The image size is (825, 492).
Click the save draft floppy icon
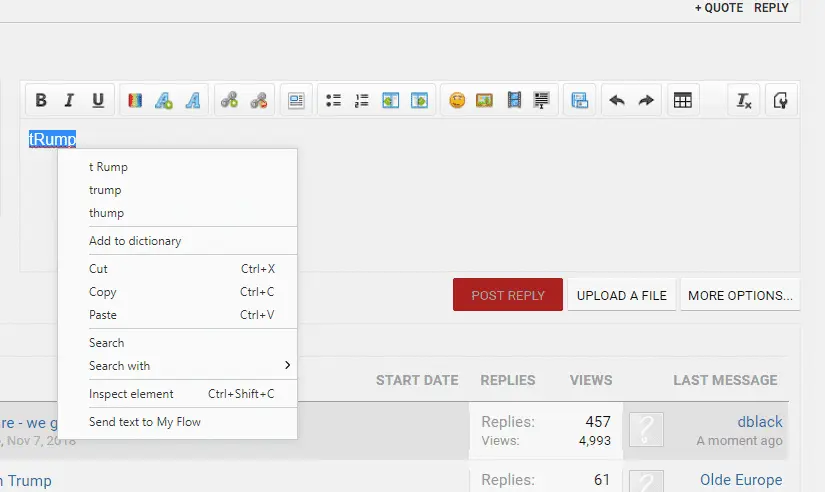tap(579, 100)
